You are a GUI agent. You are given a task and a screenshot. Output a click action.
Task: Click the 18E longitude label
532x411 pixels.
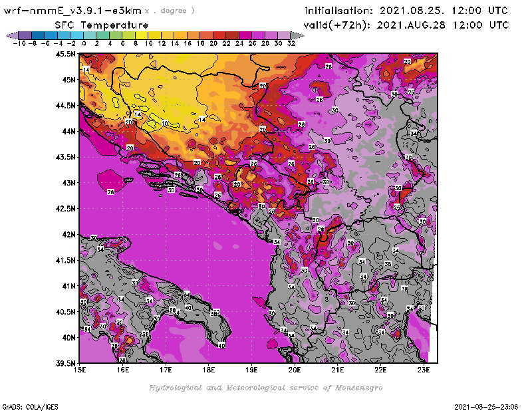(x=209, y=370)
